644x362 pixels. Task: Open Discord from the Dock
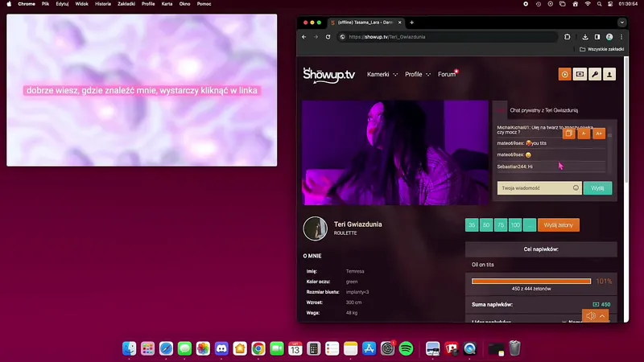click(221, 348)
